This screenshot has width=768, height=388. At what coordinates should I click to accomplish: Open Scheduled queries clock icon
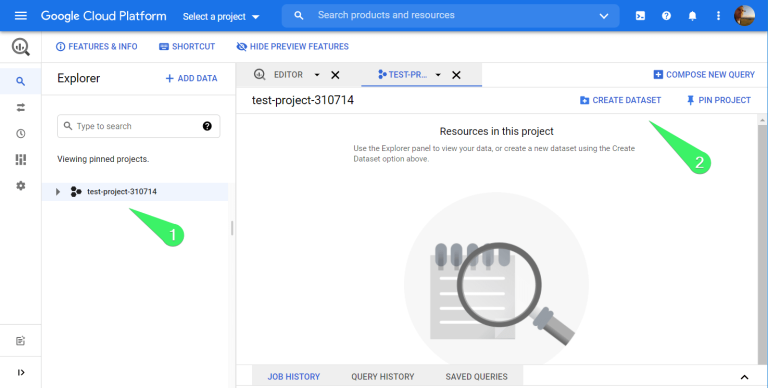click(x=21, y=133)
